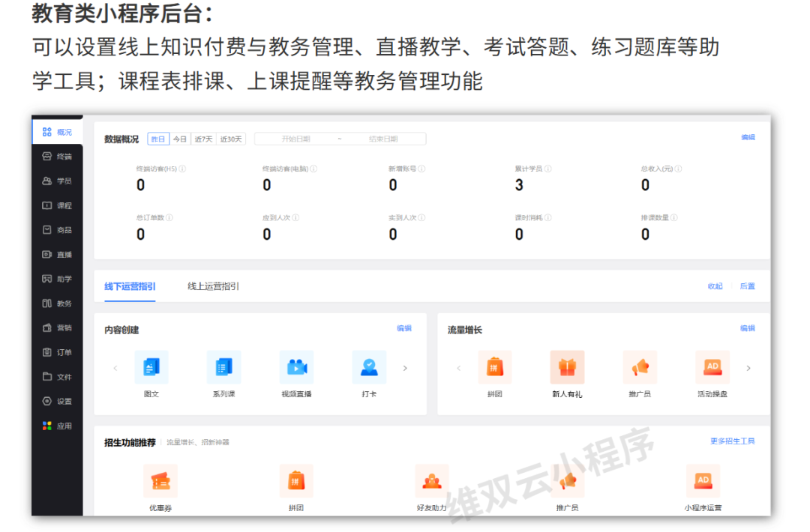This screenshot has height=532, width=810.
Task: Switch to the 线上运营指引 tab
Action: coord(213,286)
